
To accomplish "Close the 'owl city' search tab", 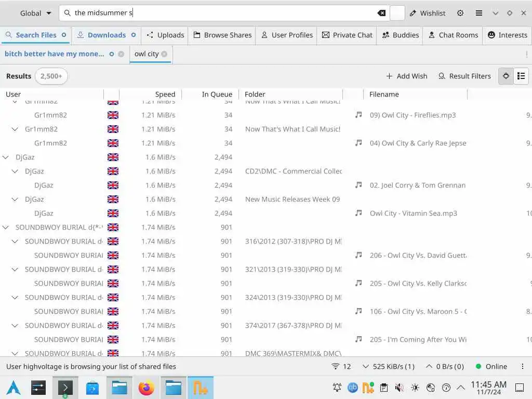I will tap(165, 54).
